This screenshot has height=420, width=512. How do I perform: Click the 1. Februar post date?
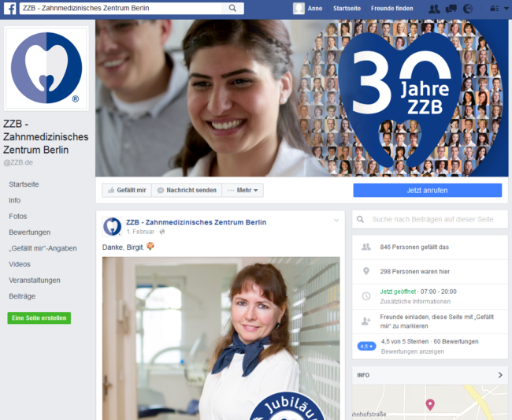(140, 232)
